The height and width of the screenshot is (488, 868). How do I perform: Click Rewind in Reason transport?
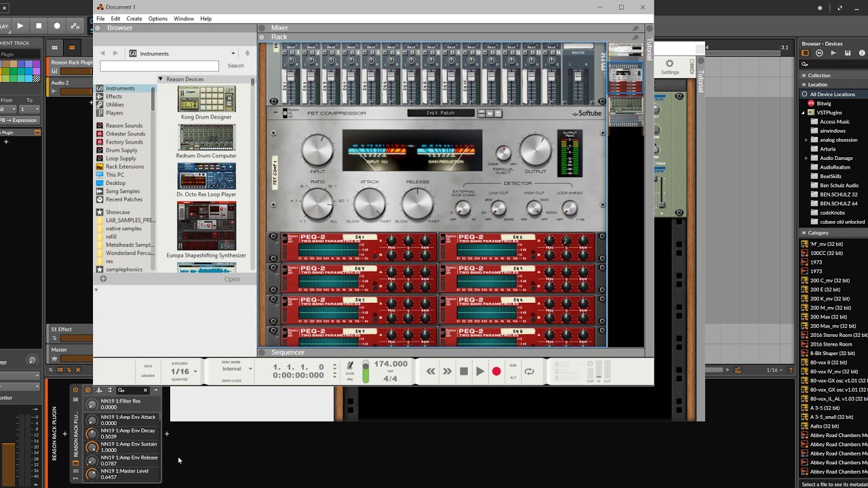pyautogui.click(x=431, y=371)
